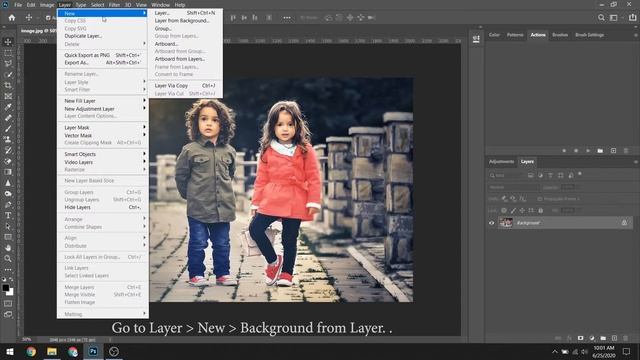Select the Crop tool
This screenshot has width=640, height=360.
(x=8, y=85)
